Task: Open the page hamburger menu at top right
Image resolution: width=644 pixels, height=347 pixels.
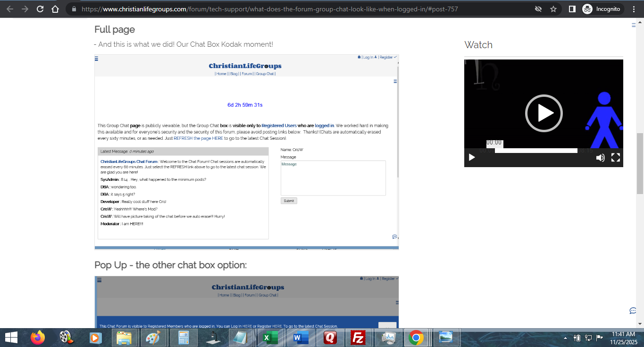Action: 634,25
